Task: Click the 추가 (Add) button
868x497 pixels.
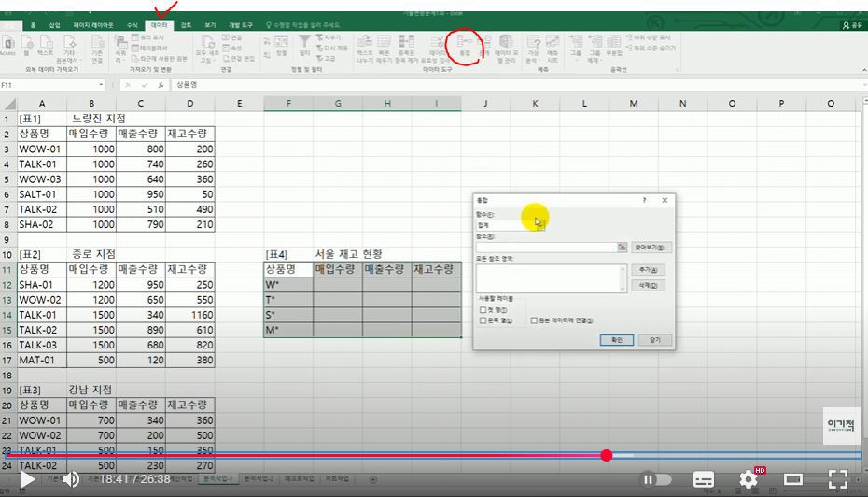Action: [x=649, y=270]
